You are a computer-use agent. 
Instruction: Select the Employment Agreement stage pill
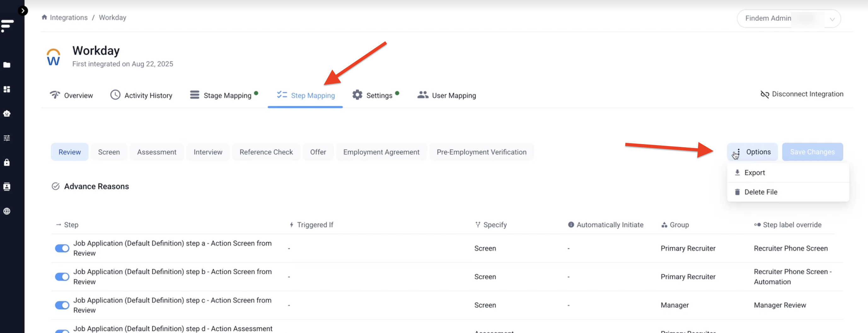tap(381, 152)
